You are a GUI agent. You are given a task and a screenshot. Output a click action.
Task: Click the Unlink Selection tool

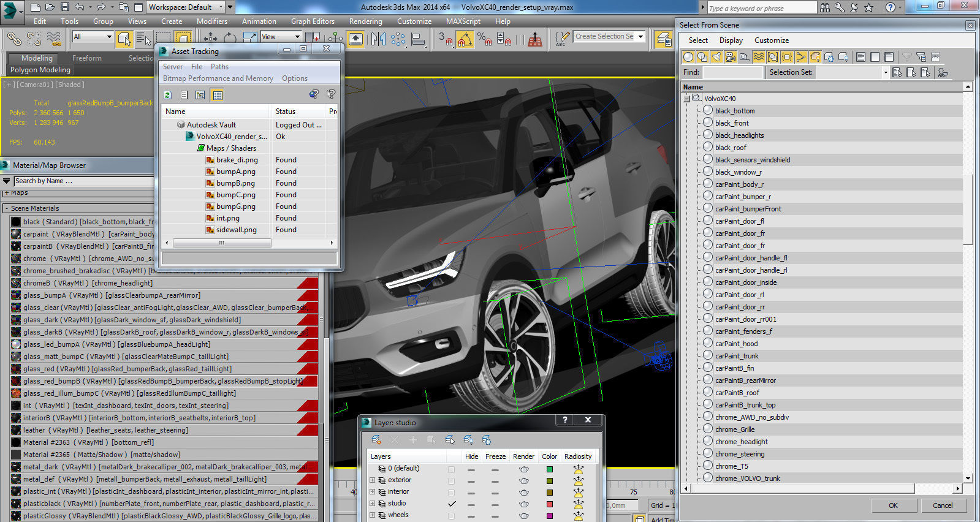pos(34,39)
